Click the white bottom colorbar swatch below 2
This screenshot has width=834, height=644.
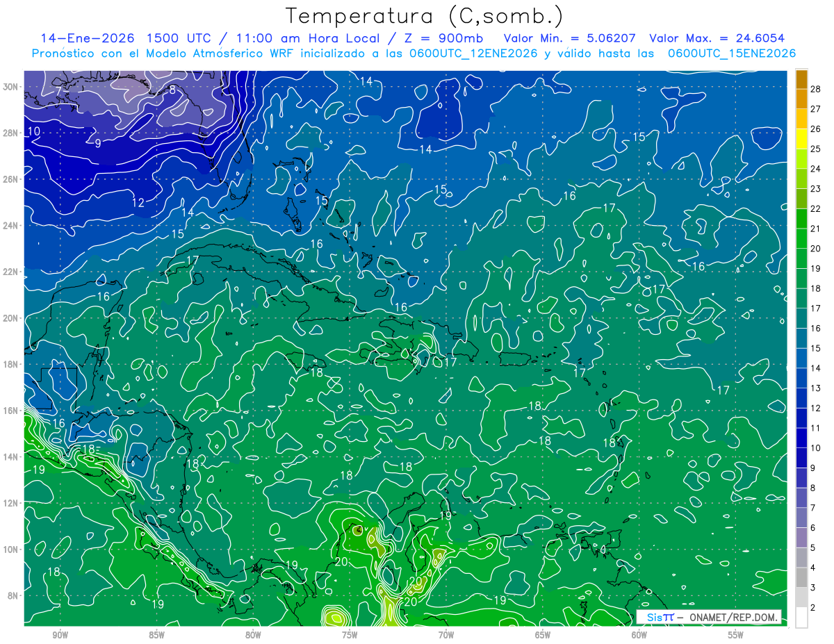[801, 618]
